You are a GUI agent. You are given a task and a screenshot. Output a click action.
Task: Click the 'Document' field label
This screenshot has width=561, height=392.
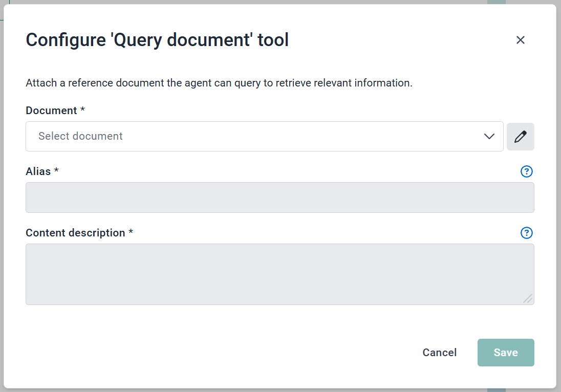(51, 111)
